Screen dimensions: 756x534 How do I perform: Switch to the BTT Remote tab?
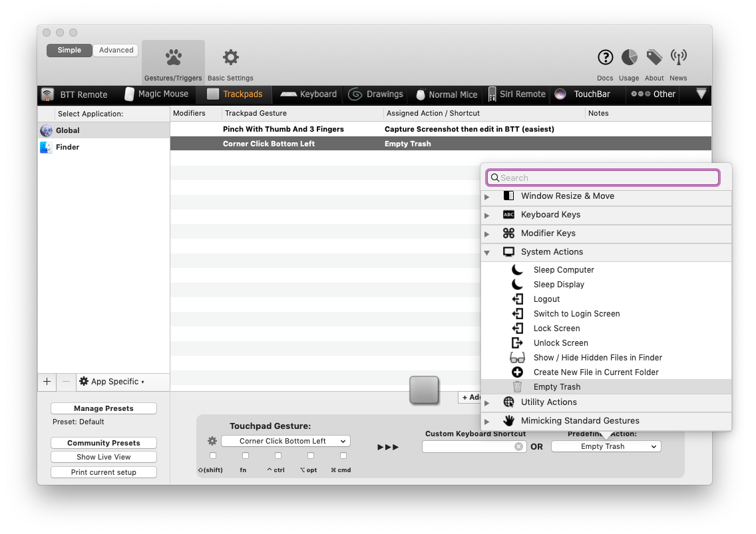tap(75, 94)
